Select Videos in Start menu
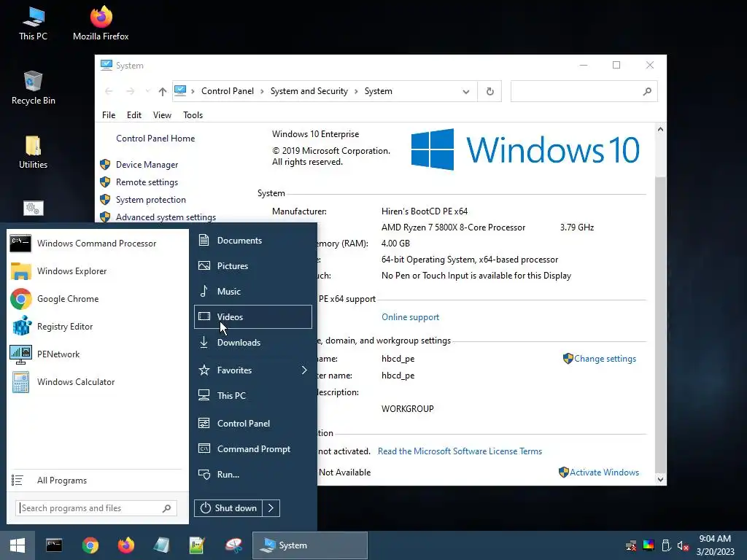Screen dimensions: 747x560 253,316
